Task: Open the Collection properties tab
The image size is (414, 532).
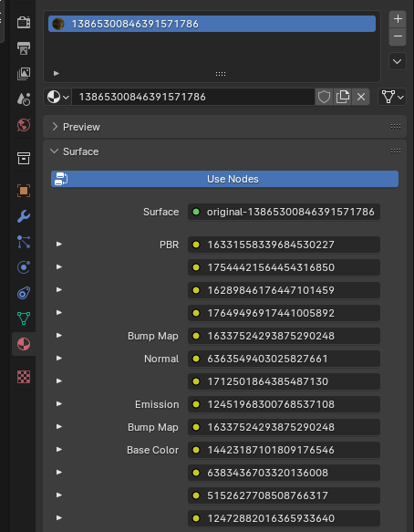Action: 24,158
